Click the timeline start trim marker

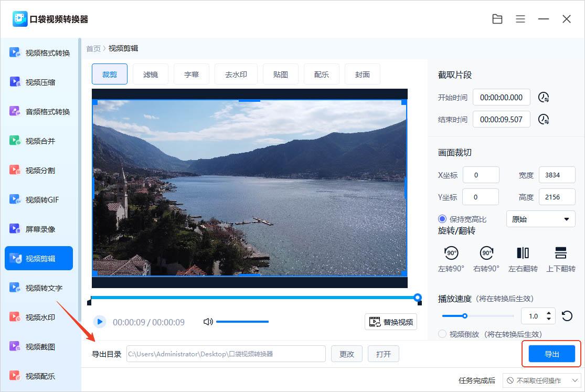(89, 302)
